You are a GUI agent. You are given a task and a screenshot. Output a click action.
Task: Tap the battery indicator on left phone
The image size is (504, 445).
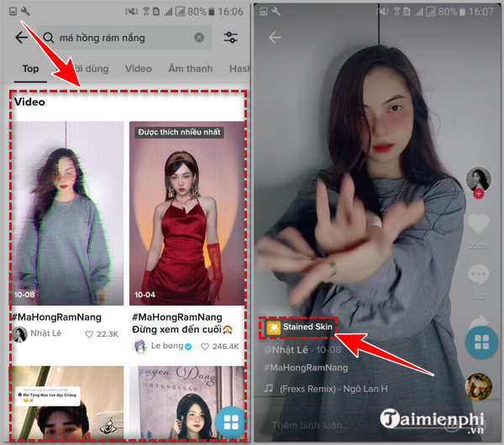click(211, 12)
